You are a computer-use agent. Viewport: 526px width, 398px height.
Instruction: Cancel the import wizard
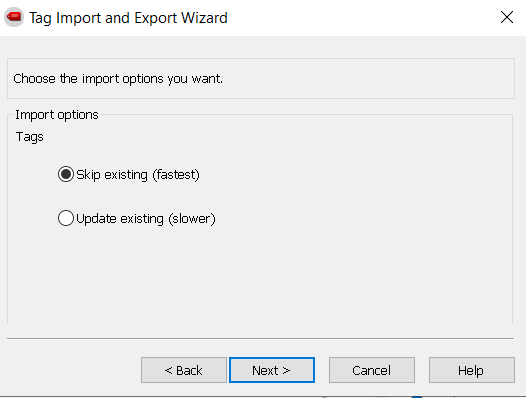pos(372,370)
